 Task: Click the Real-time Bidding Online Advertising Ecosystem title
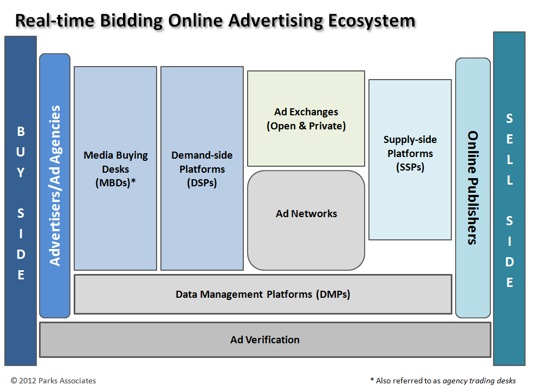click(215, 21)
